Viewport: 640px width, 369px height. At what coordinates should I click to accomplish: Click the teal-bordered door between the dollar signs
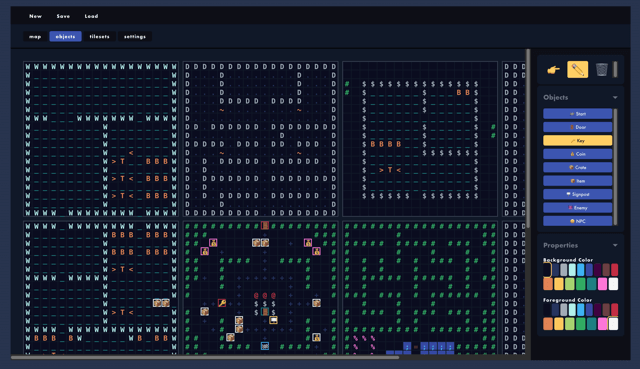coord(265,312)
